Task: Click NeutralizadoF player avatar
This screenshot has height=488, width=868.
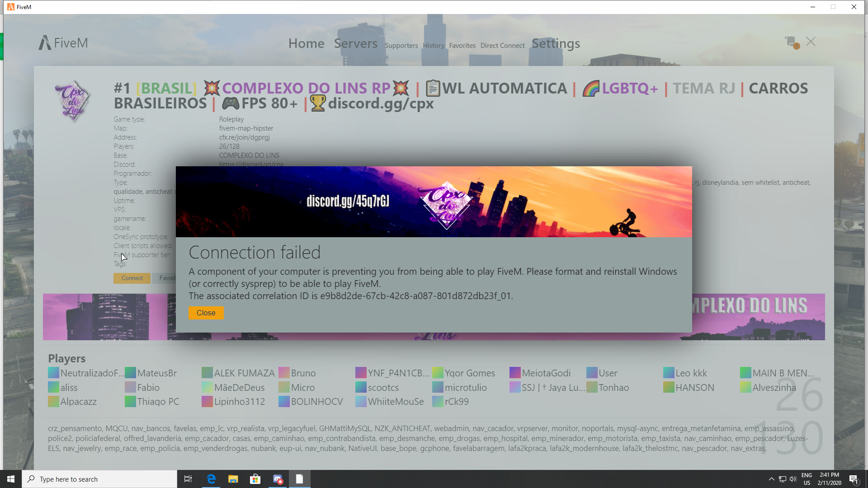Action: point(53,373)
